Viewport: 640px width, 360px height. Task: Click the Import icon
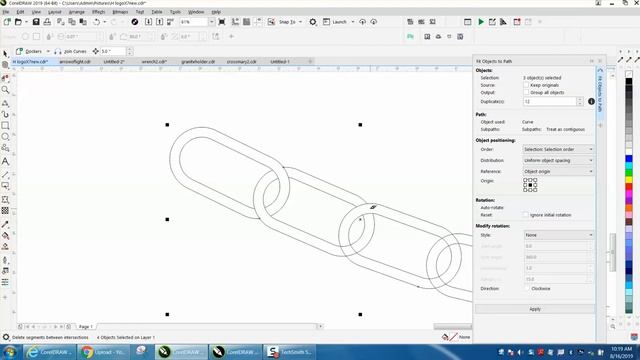[x=149, y=22]
